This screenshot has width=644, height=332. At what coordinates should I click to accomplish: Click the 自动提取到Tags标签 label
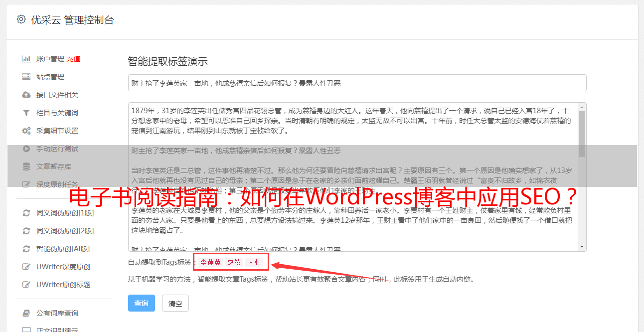(x=160, y=262)
